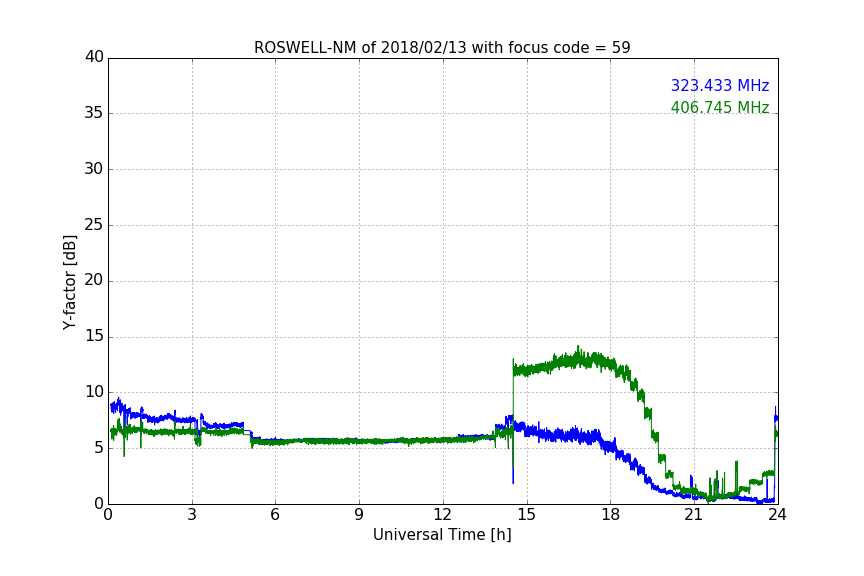The image size is (864, 576).
Task: Click the y-axis tick label 25
Action: tap(94, 225)
